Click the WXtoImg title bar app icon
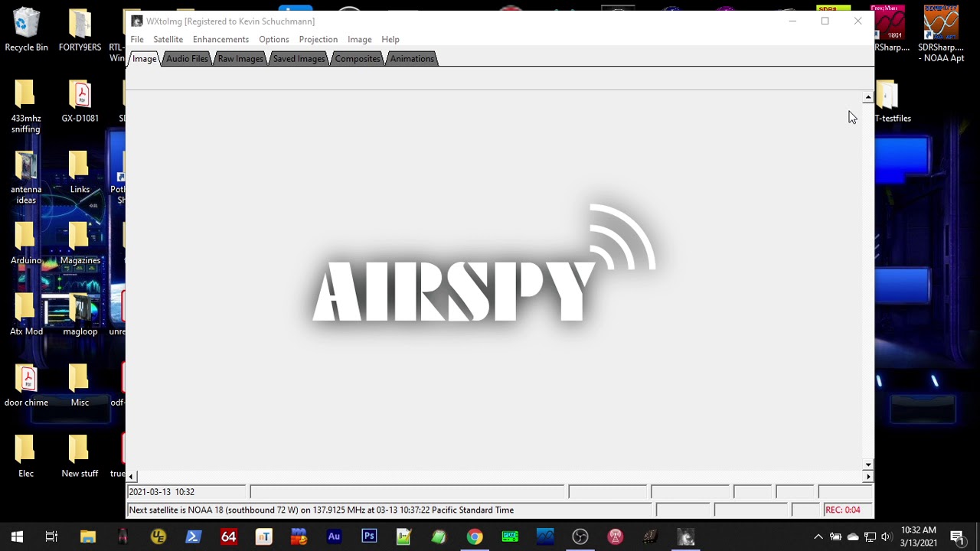The image size is (980, 551). click(136, 21)
